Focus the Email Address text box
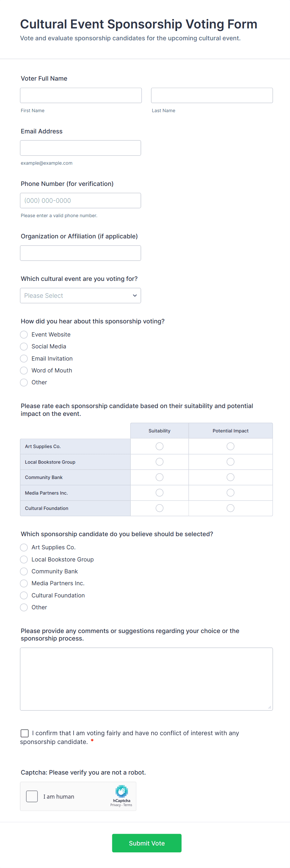 pos(80,148)
